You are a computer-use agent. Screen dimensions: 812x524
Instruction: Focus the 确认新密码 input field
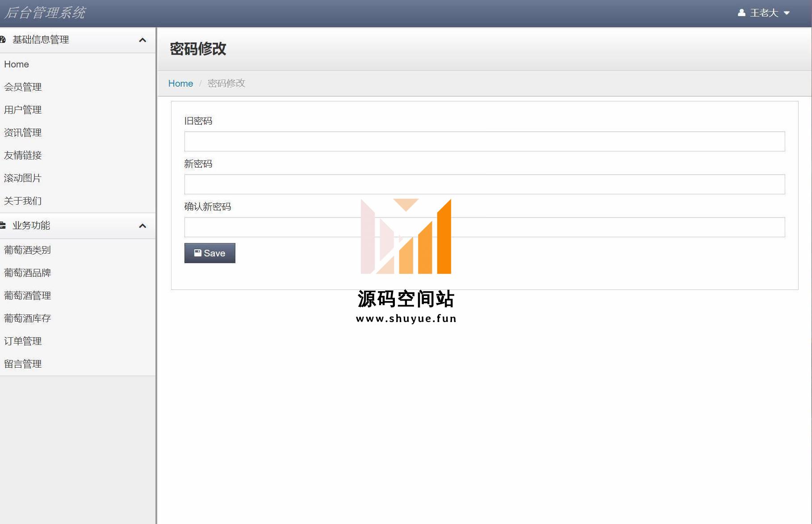click(x=485, y=227)
